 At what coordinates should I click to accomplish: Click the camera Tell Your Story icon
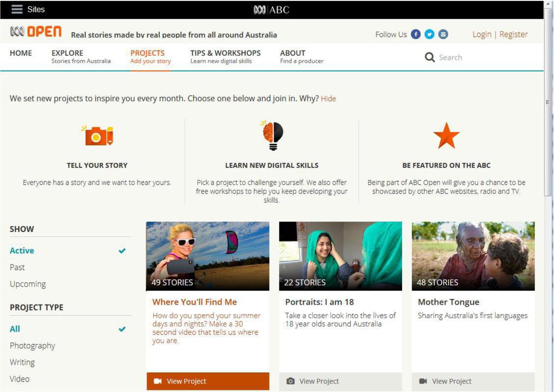coord(97,136)
